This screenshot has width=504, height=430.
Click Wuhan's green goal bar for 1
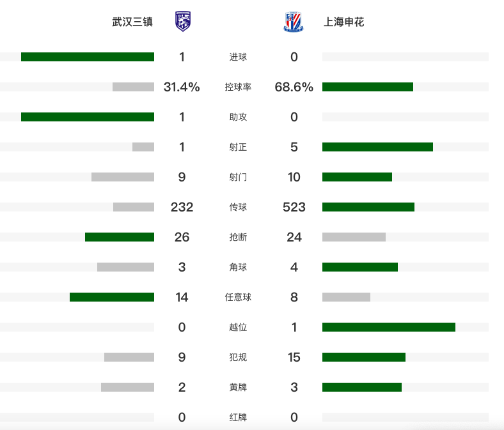click(x=88, y=57)
